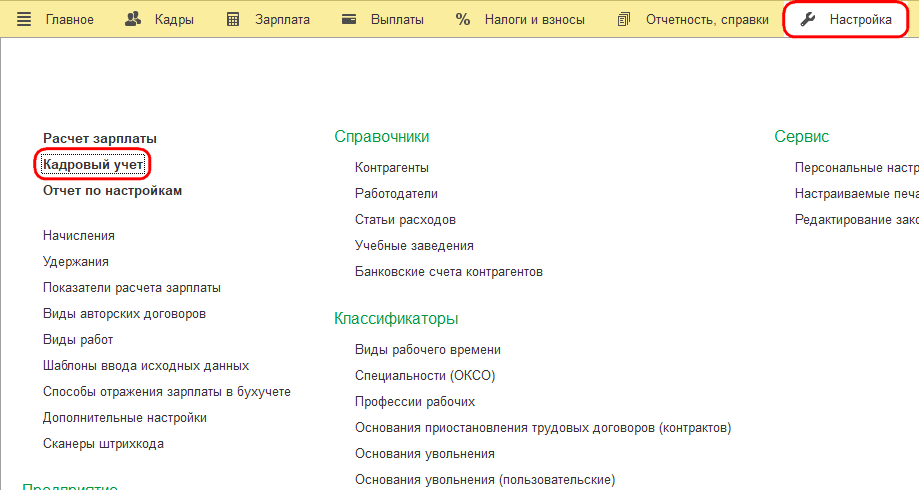Open the Контрагенты directory
Screen dimensions: 919x490
(392, 168)
